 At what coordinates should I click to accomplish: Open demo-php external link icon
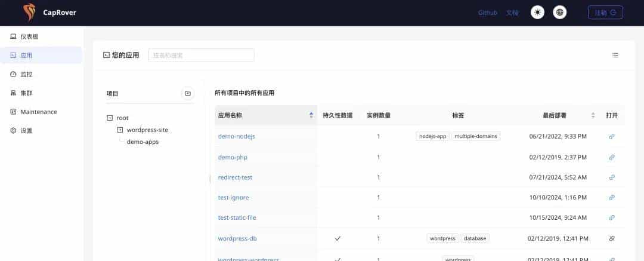point(612,157)
